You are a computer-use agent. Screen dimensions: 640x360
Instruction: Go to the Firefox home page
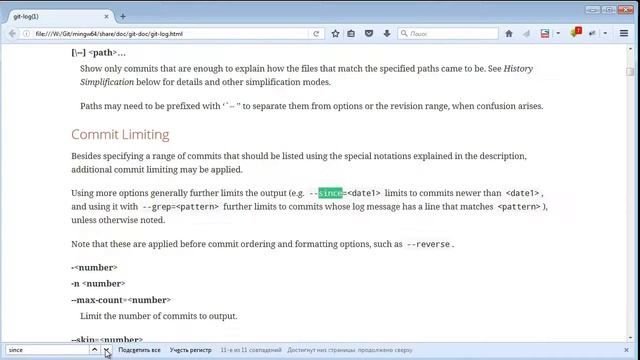tap(509, 34)
